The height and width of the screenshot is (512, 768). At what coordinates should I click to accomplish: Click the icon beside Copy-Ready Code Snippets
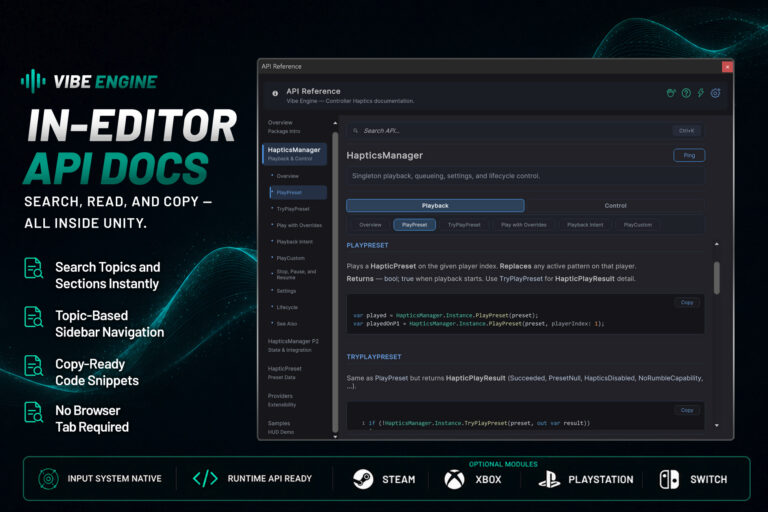[33, 366]
